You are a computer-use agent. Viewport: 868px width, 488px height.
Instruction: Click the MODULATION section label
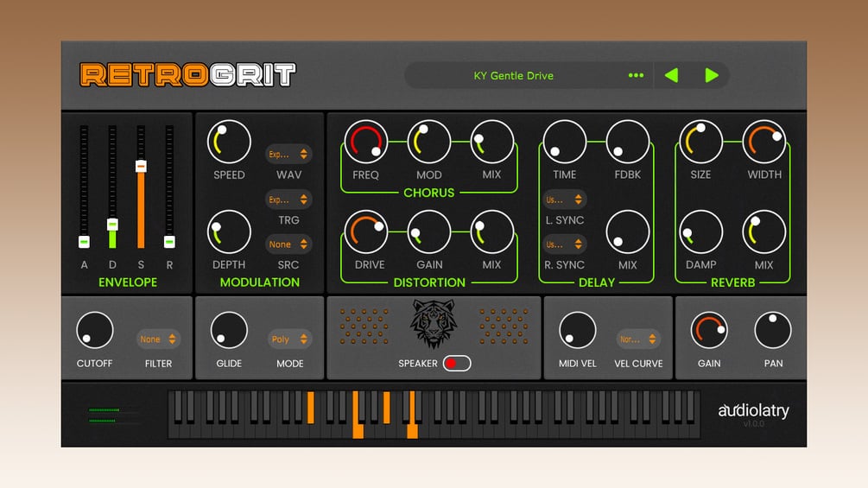(260, 282)
